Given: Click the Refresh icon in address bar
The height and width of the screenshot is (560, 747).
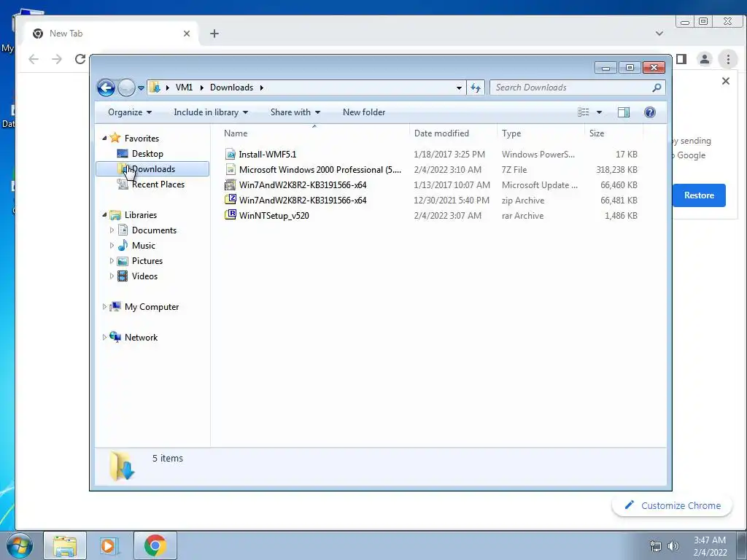Looking at the screenshot, I should click(476, 87).
